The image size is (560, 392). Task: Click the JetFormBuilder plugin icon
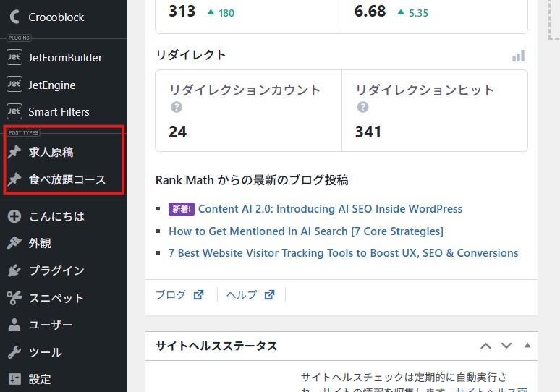14,58
